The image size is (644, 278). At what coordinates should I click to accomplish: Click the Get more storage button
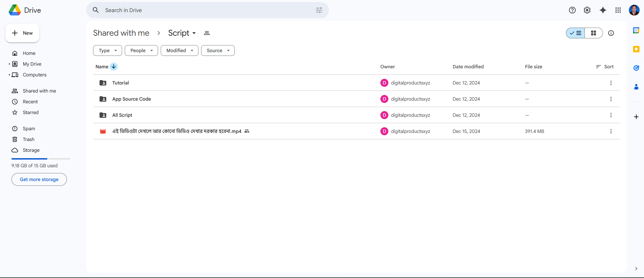click(x=39, y=179)
